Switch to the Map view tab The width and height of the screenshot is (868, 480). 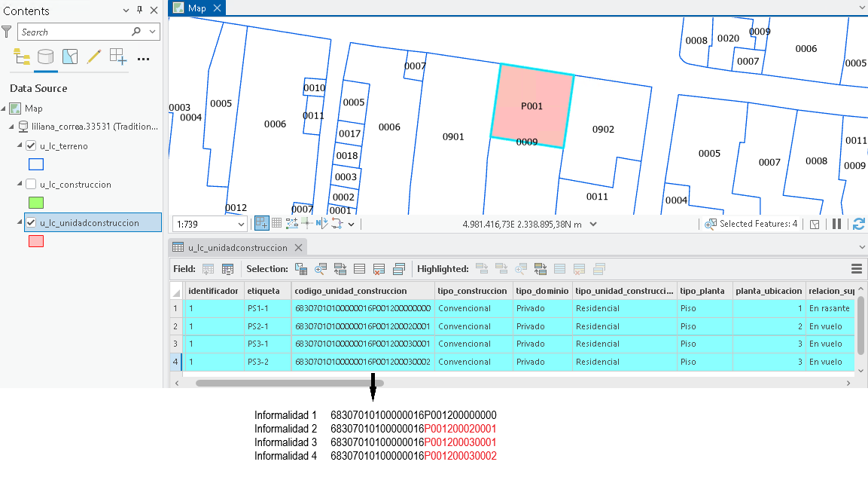coord(197,8)
